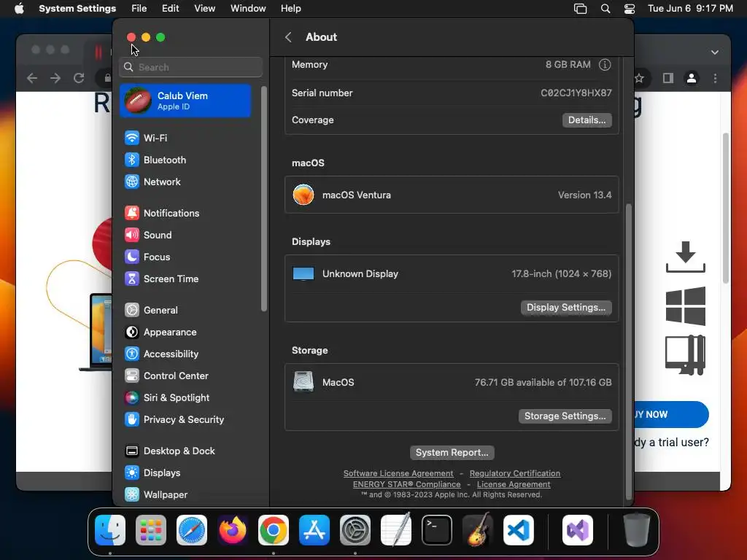Open the License Agreement link
Screen dimensions: 747x560
pos(514,484)
